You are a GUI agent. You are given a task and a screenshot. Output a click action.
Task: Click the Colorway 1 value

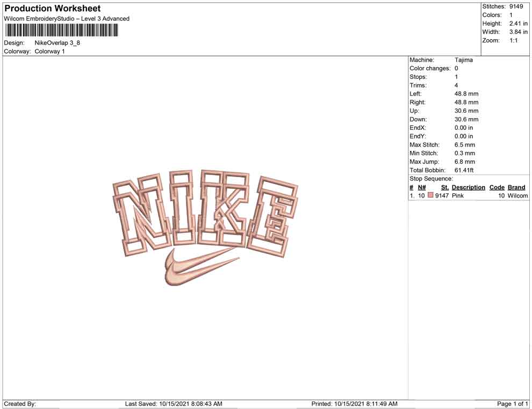click(49, 52)
